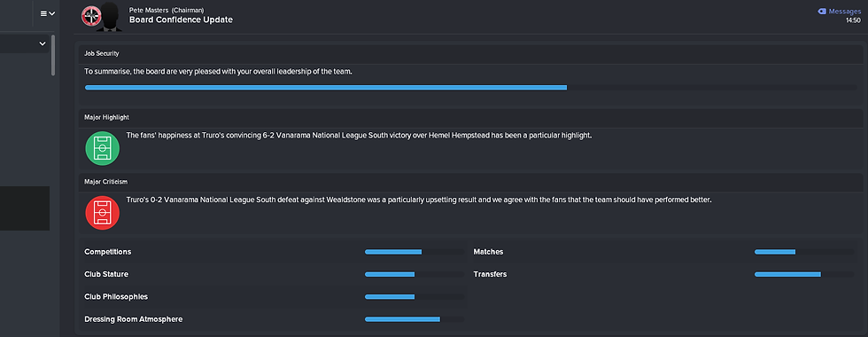Click the Major Highlight section header

[x=470, y=117]
